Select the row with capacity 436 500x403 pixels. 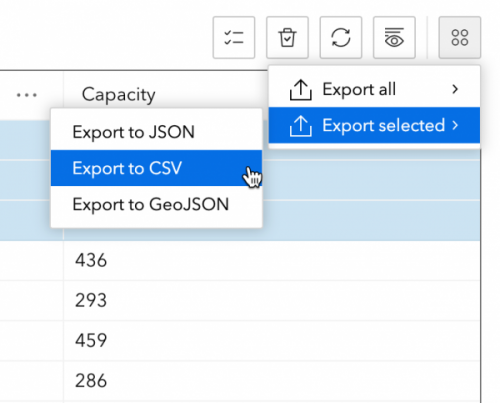(240, 260)
